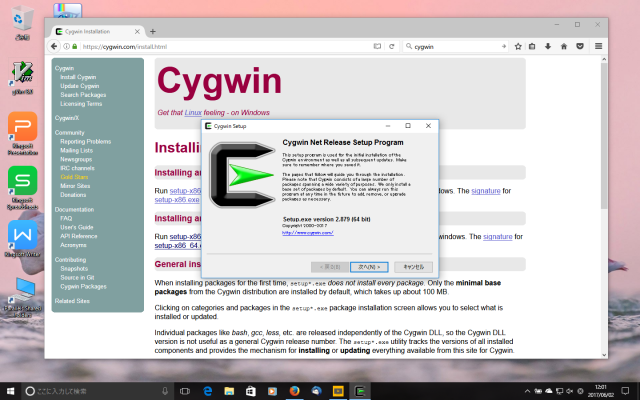Click the site info icon in address bar
This screenshot has height=400, width=640.
(67, 47)
